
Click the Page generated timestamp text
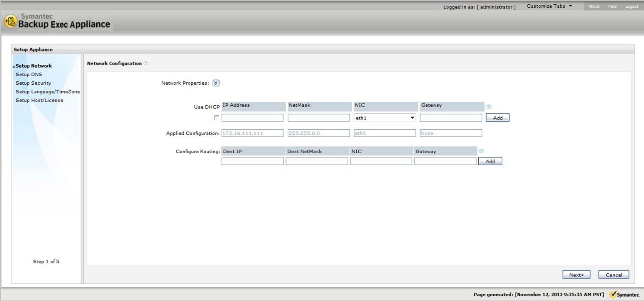[x=539, y=295]
